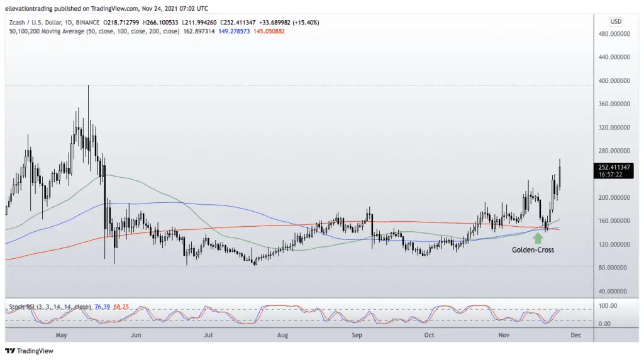644x360 pixels.
Task: Click the 200.000000 price axis label
Action: pyautogui.click(x=614, y=197)
